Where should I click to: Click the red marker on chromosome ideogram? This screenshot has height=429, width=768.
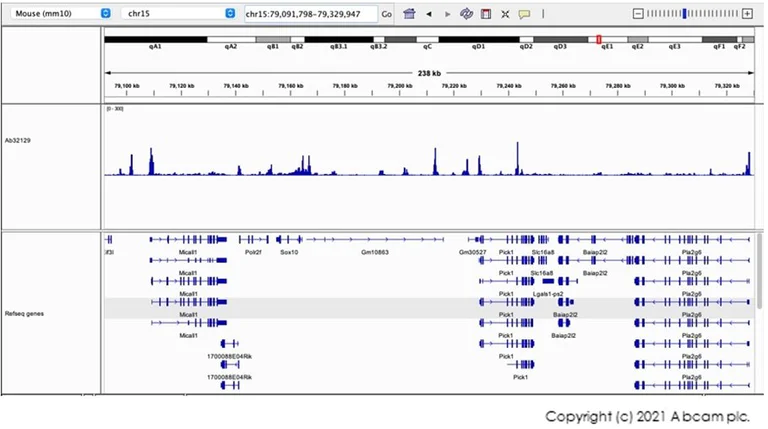598,39
